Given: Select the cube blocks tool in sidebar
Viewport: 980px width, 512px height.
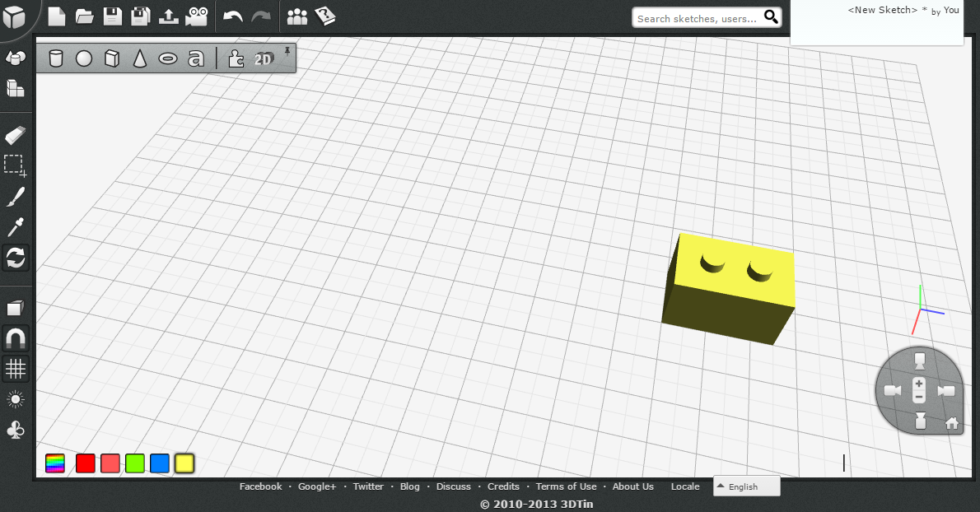Looking at the screenshot, I should [x=15, y=88].
